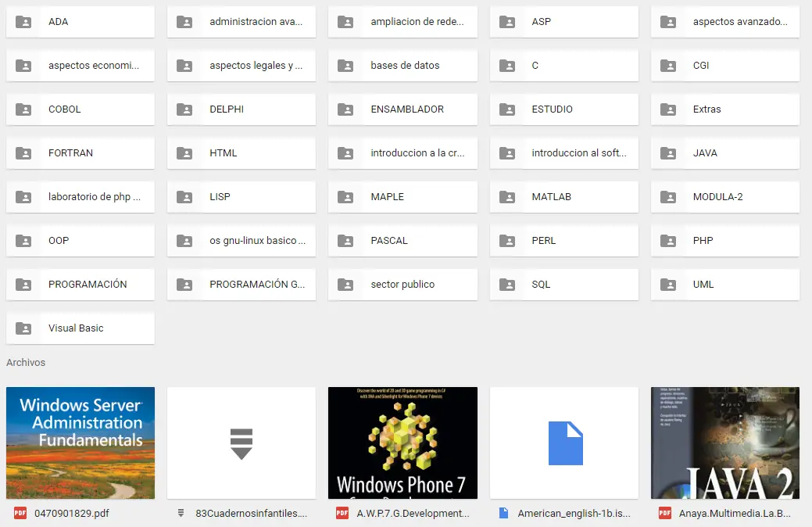Click the PASCAL folder icon

coord(345,241)
